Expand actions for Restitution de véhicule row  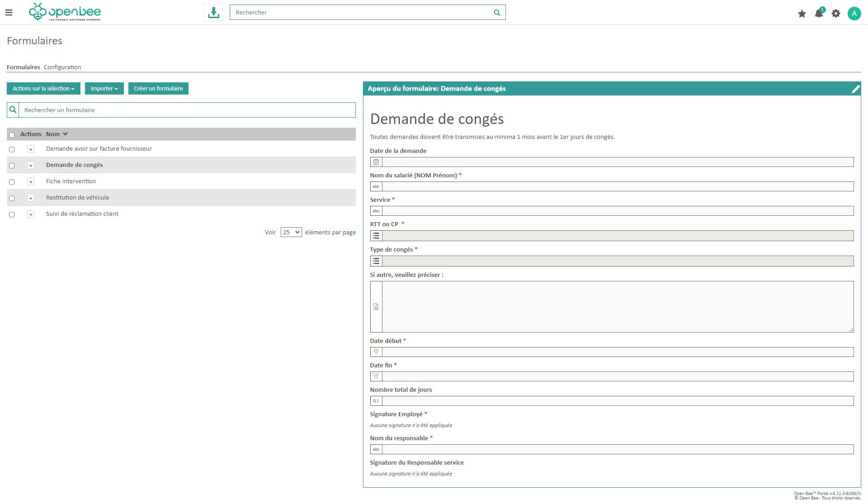point(31,198)
